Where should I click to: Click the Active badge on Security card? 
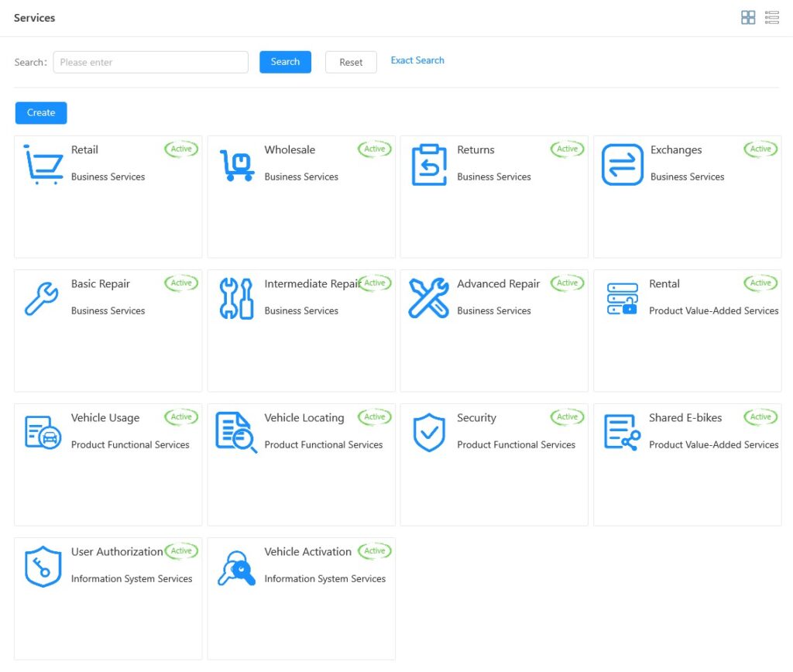[568, 417]
